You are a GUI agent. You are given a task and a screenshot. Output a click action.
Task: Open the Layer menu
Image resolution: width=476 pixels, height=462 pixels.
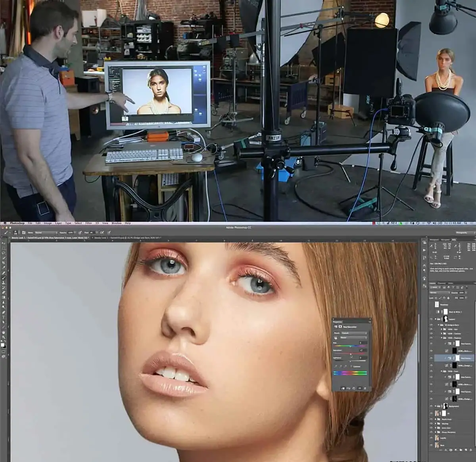(x=58, y=223)
